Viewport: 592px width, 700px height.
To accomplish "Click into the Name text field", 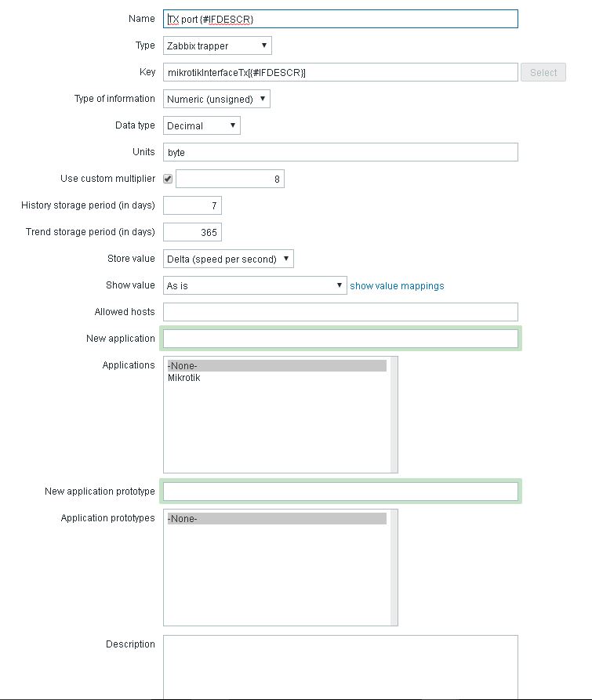I will (340, 19).
